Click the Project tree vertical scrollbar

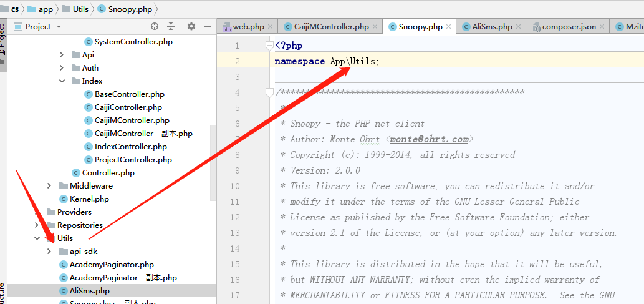(213, 162)
